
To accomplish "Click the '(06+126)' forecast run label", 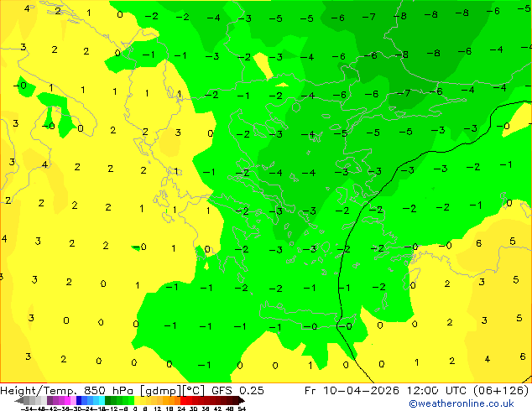I will pyautogui.click(x=501, y=391).
